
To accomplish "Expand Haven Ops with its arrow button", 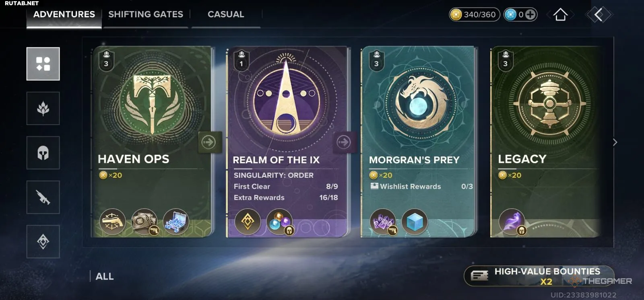I will click(209, 142).
